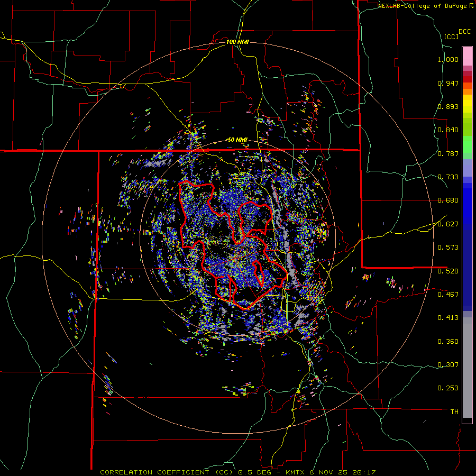
Task: Click the NEXLAB-College of DuPage label
Action: [x=422, y=6]
